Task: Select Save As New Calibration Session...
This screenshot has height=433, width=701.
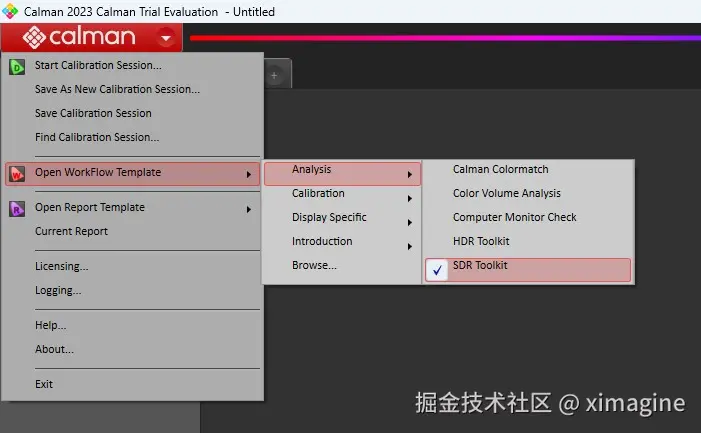Action: [x=117, y=89]
